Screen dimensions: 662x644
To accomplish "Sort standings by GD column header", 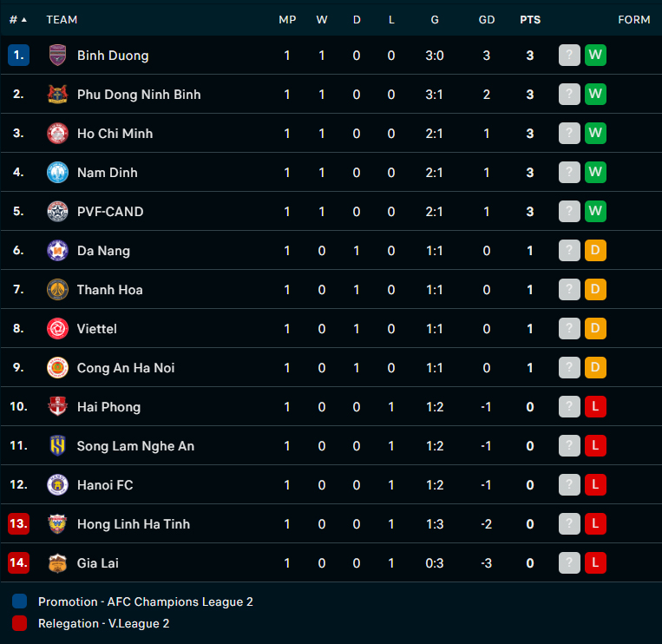I will tap(487, 20).
